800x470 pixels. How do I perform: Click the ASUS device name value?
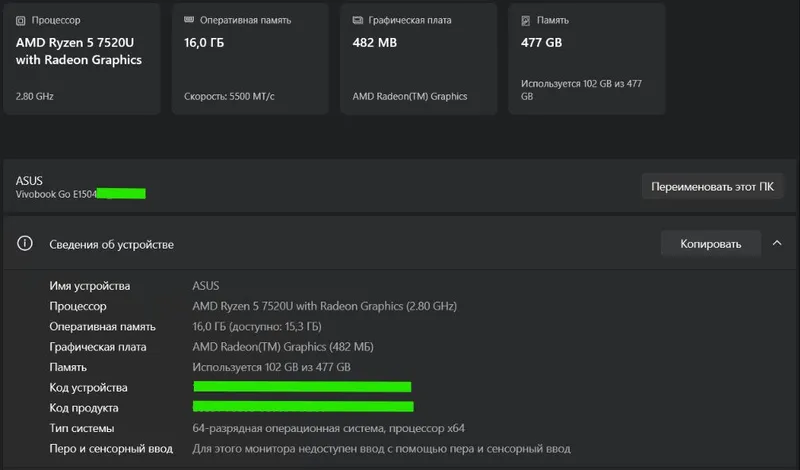(x=206, y=286)
